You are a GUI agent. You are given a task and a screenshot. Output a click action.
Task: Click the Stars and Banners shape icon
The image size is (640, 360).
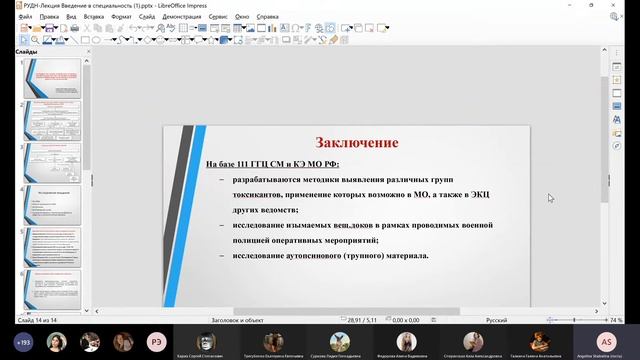(211, 40)
